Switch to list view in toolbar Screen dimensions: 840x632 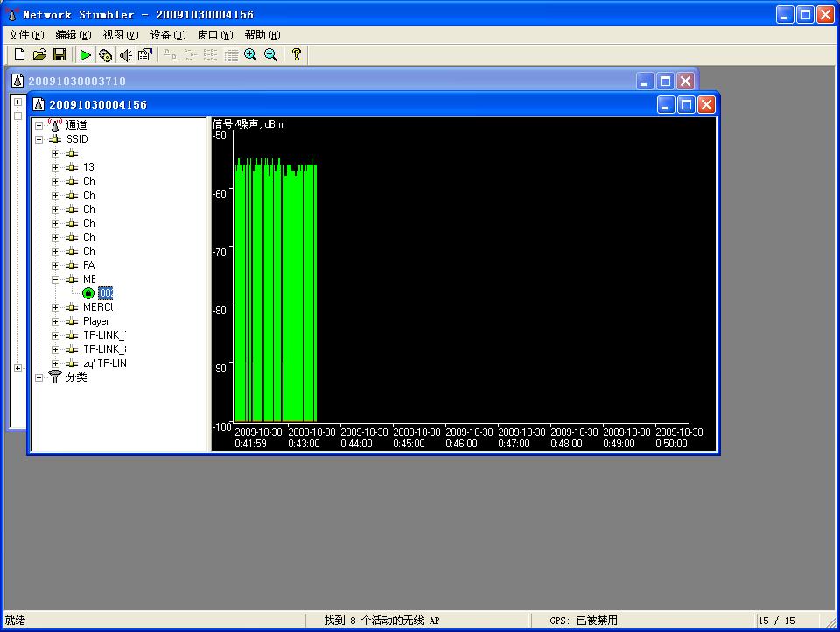click(210, 54)
